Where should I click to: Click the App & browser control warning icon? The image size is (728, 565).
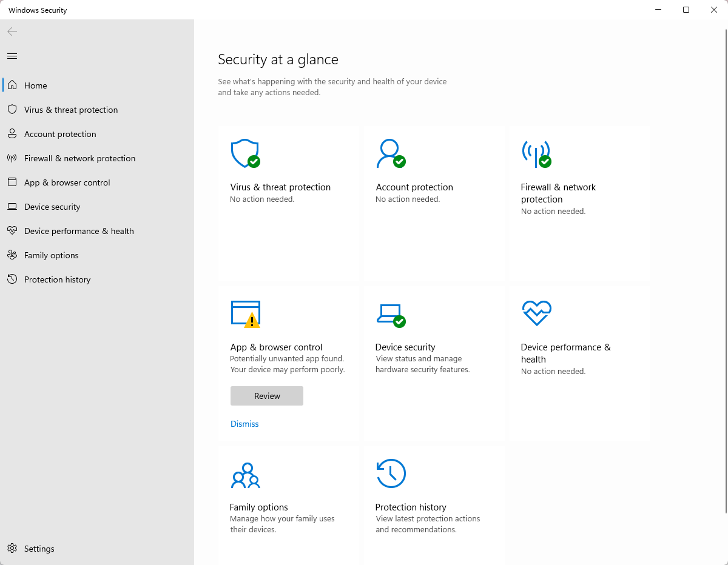(x=245, y=314)
